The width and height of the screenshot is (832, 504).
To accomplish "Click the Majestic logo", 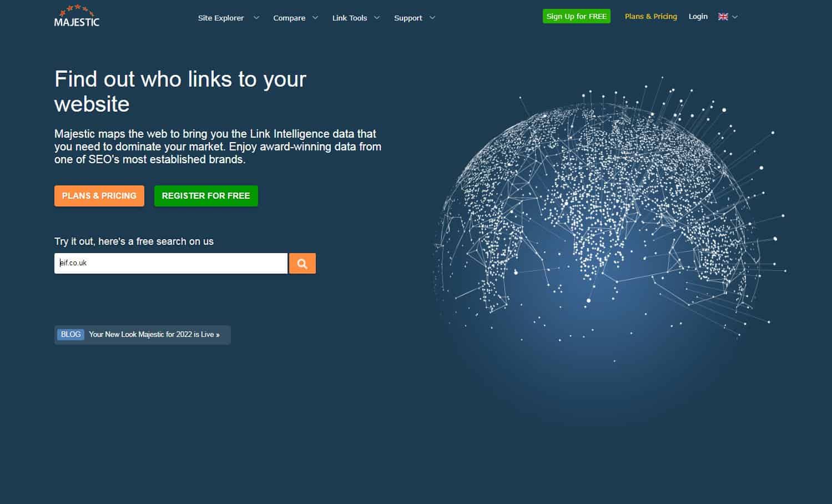I will coord(77,16).
